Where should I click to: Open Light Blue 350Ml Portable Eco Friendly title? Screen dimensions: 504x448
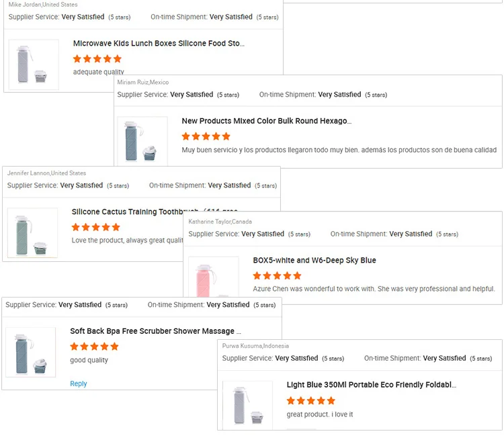point(372,386)
